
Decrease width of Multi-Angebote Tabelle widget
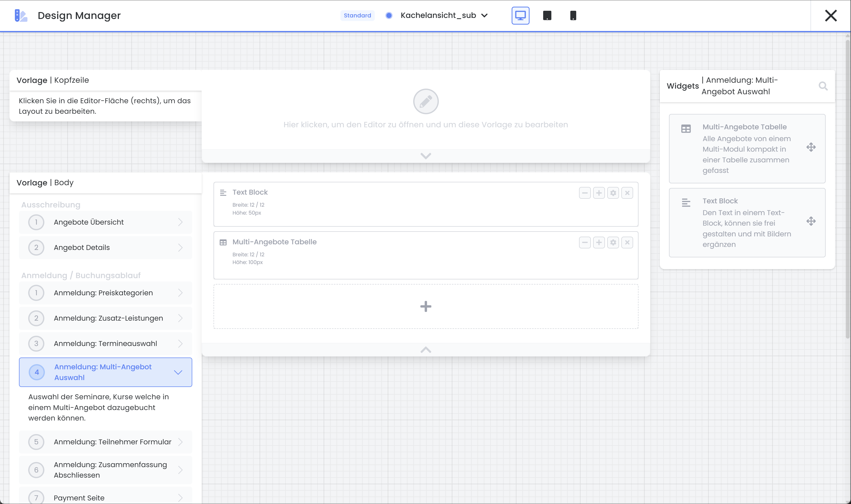(x=585, y=243)
